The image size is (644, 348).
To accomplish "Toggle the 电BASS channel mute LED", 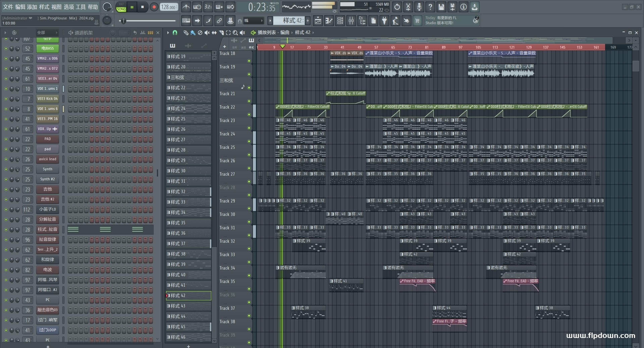I will [x=6, y=49].
